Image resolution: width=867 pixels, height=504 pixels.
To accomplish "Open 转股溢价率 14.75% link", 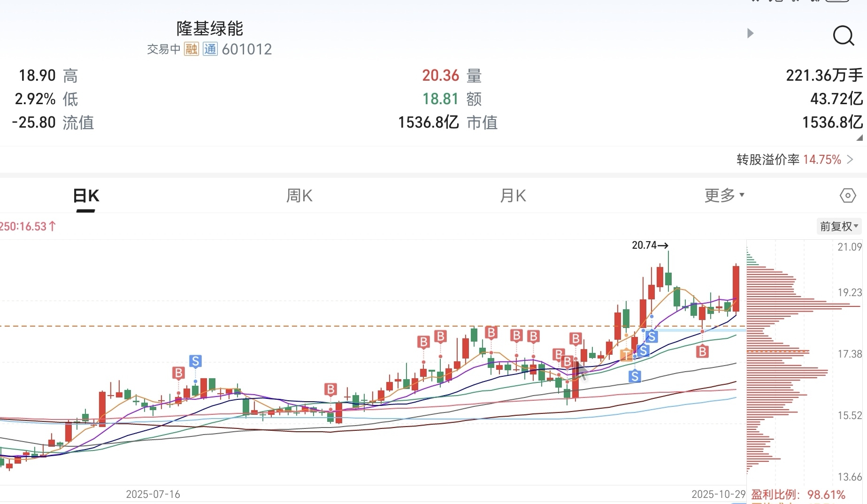I will coord(795,160).
